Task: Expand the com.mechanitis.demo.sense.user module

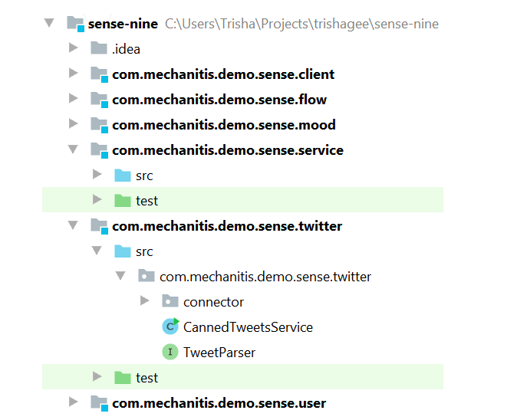Action: tap(74, 402)
